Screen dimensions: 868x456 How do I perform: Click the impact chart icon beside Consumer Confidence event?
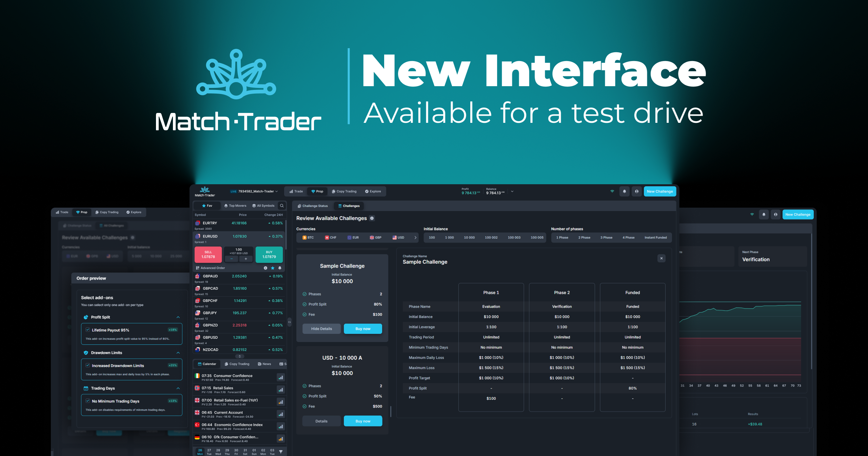281,377
